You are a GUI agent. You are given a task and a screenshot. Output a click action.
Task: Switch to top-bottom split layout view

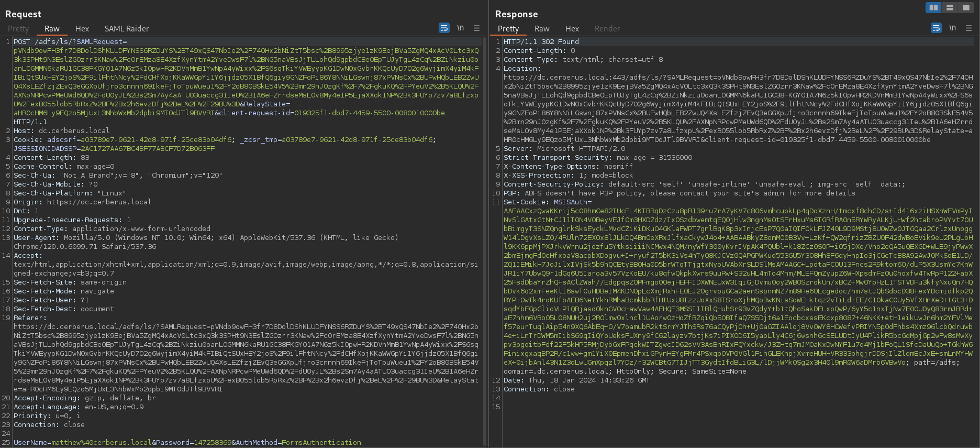pos(950,7)
